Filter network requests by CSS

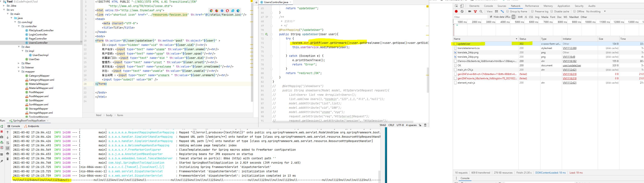pos(531,17)
